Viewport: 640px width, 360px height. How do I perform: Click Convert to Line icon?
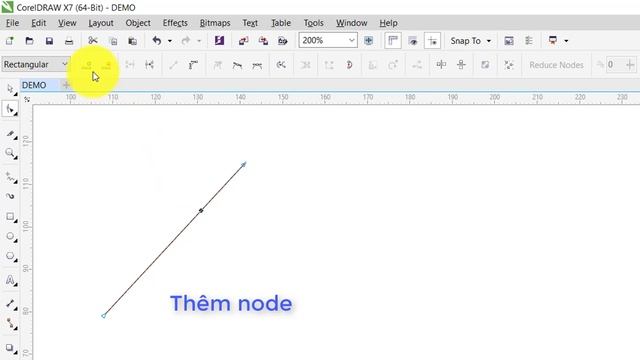173,65
